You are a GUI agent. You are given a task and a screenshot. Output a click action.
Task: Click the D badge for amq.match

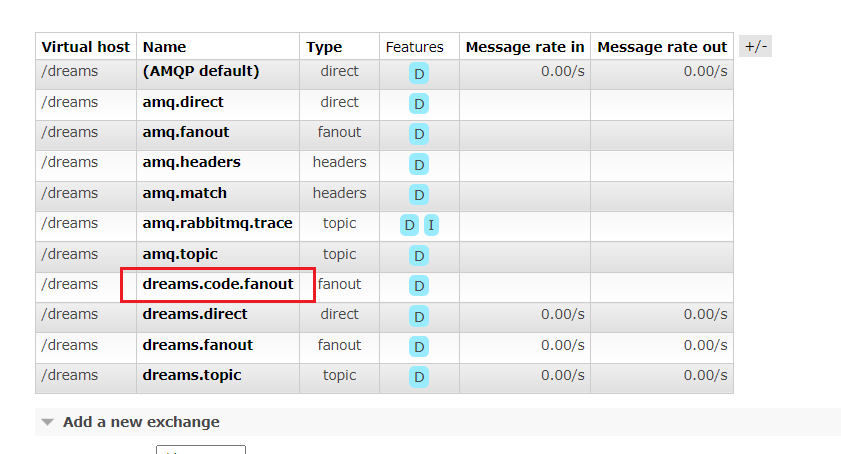419,195
